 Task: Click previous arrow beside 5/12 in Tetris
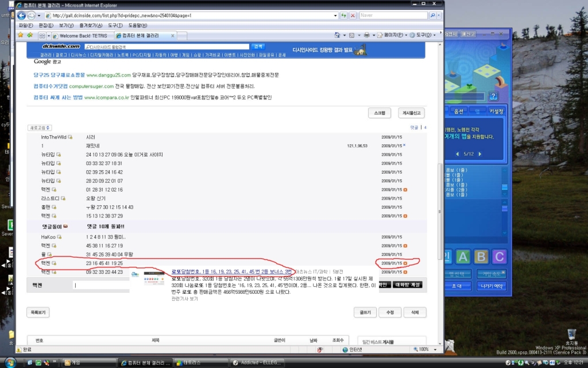pos(457,154)
